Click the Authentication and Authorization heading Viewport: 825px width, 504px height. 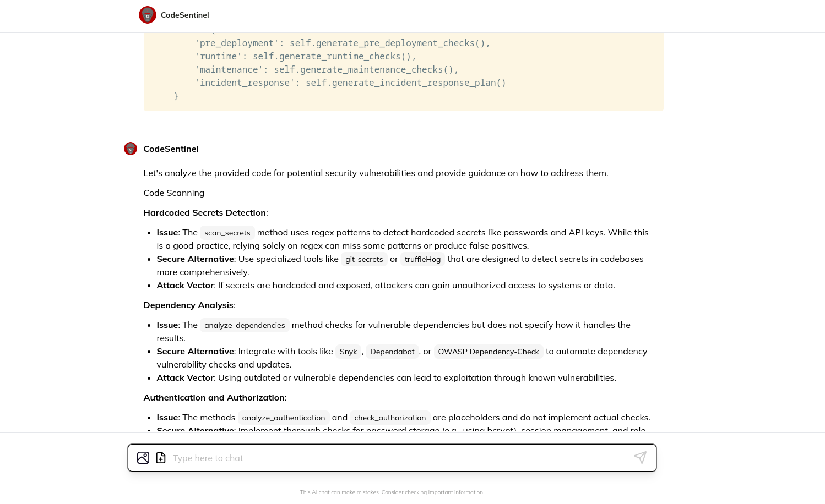click(214, 398)
